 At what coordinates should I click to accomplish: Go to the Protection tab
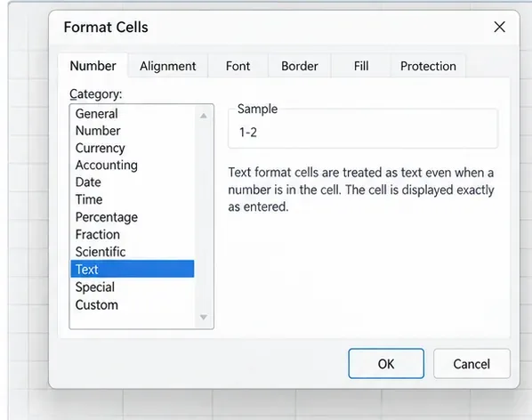[x=428, y=66]
